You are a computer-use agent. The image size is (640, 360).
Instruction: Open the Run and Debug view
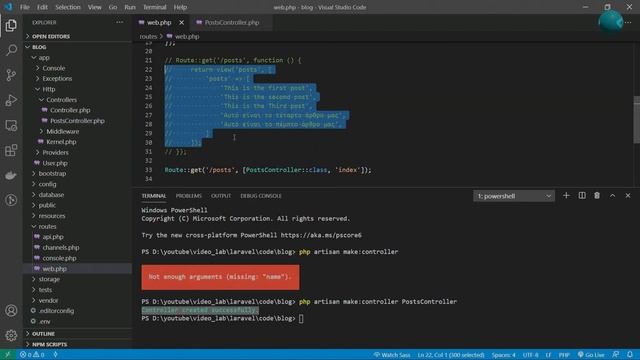(x=11, y=100)
